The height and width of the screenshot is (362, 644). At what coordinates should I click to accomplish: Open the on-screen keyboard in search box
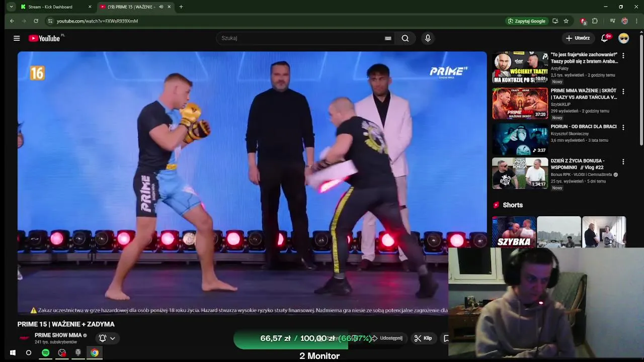388,38
